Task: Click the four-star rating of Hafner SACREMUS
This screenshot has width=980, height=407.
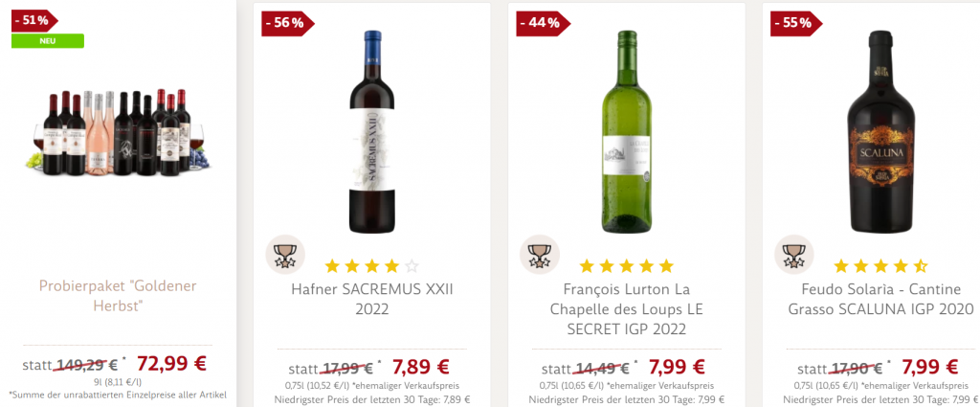Action: 371,266
